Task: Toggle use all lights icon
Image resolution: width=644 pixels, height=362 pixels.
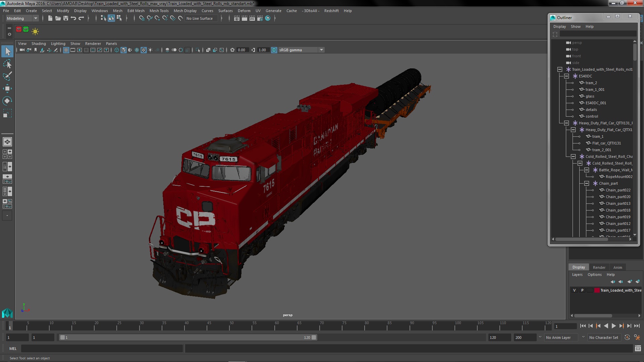Action: click(150, 50)
